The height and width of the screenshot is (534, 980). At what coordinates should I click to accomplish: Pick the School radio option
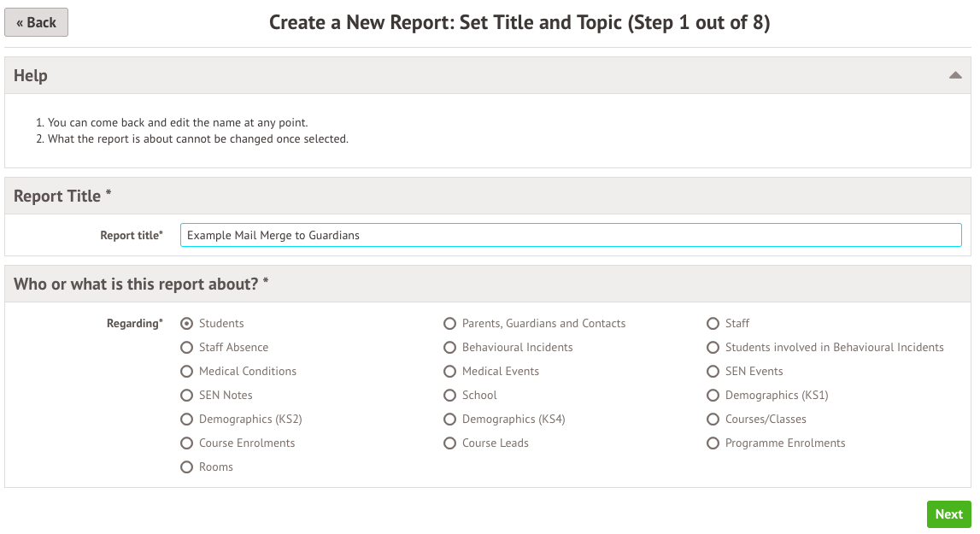(x=449, y=396)
